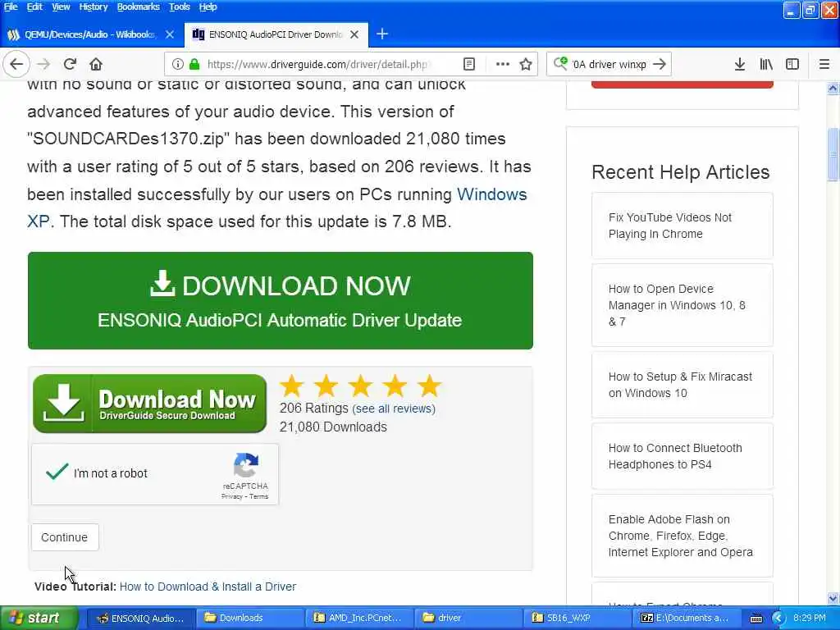Click the forward navigation arrow
The width and height of the screenshot is (840, 630).
[x=43, y=64]
